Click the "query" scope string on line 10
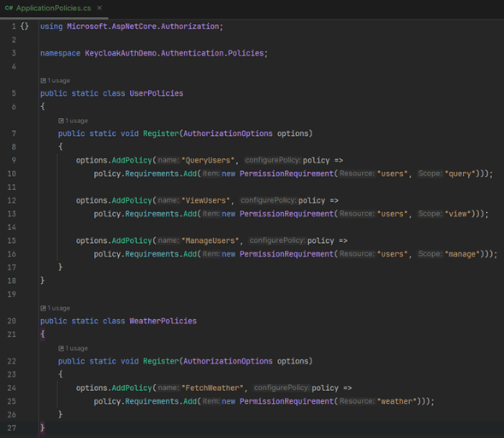This screenshot has width=504, height=438. coord(460,174)
